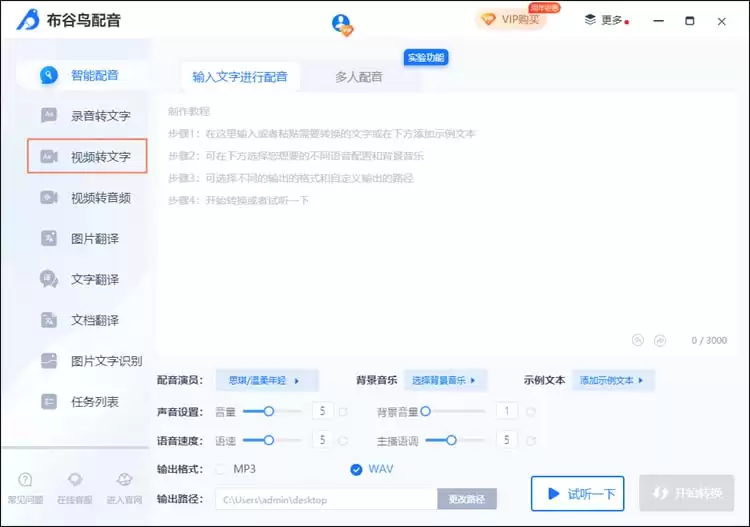The image size is (750, 527).
Task: Select 视频转音频 in sidebar
Action: 86,197
